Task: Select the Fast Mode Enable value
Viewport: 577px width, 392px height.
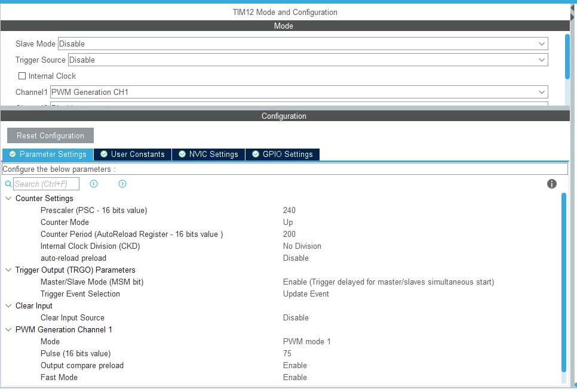Action: pos(294,377)
